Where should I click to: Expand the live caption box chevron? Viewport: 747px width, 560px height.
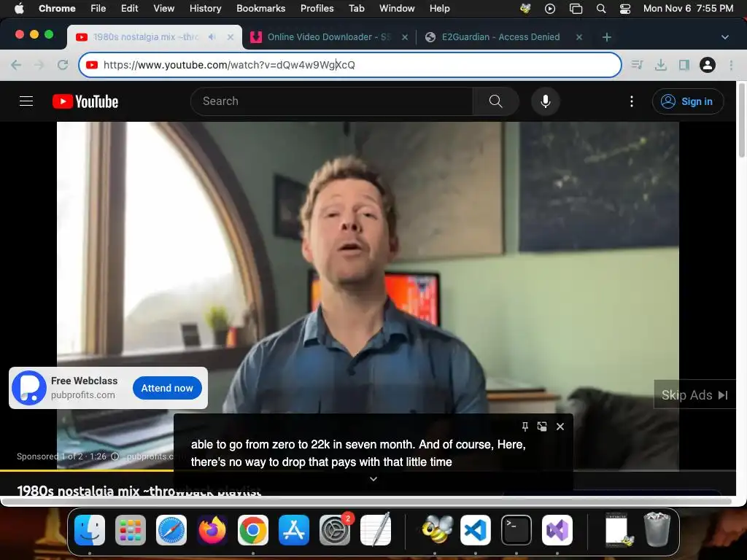tap(373, 478)
